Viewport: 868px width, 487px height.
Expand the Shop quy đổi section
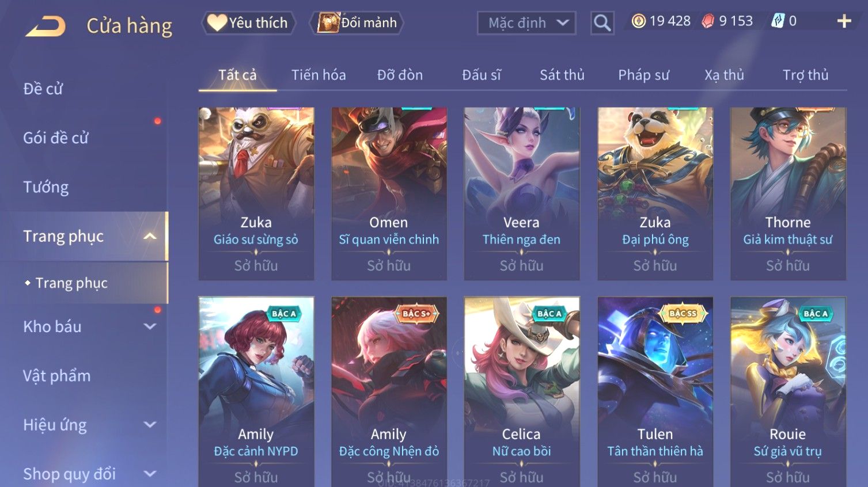150,474
